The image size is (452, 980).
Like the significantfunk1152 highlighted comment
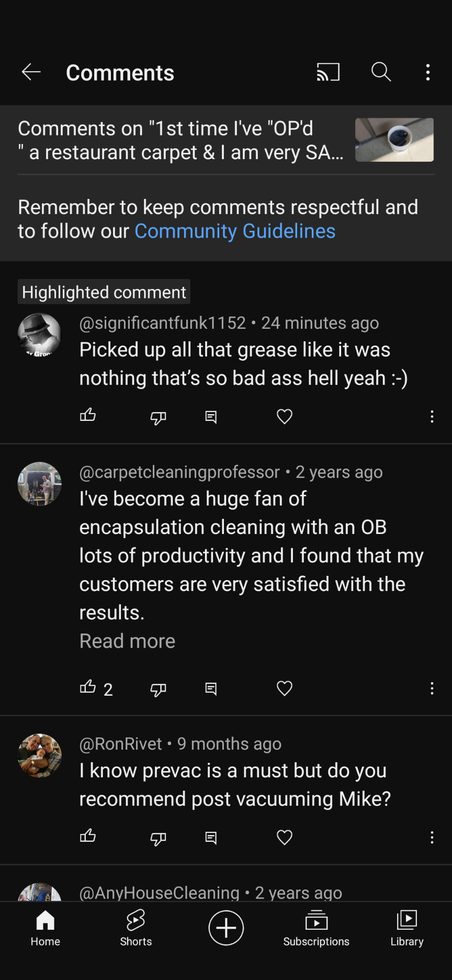[88, 416]
